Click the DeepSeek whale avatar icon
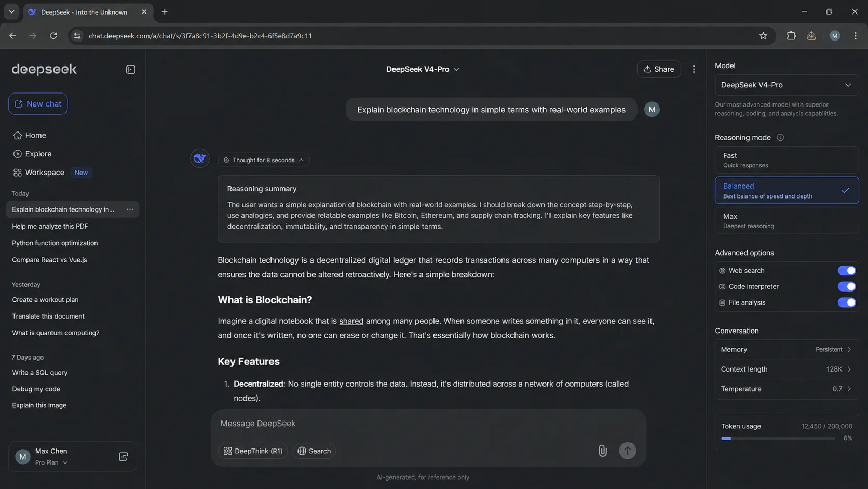This screenshot has width=868, height=489. [200, 158]
